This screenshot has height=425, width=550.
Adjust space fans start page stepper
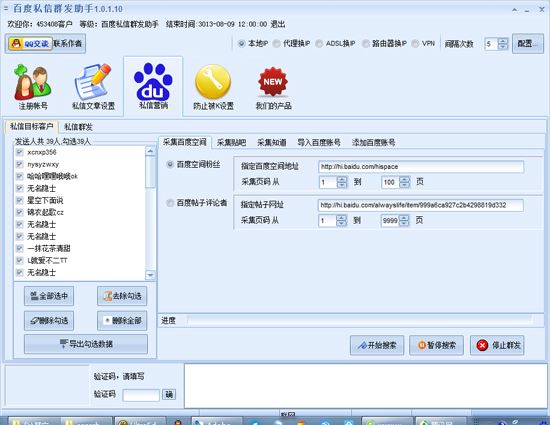pyautogui.click(x=342, y=182)
